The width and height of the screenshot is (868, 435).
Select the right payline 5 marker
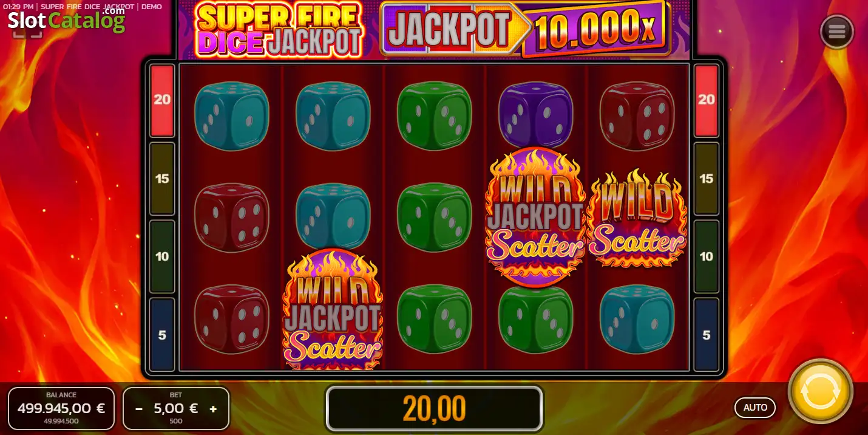[706, 334]
